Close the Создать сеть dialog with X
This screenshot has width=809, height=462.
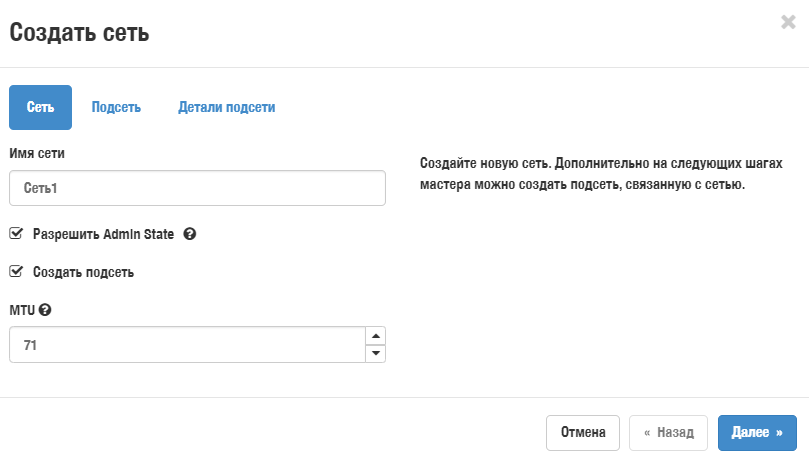(x=788, y=22)
